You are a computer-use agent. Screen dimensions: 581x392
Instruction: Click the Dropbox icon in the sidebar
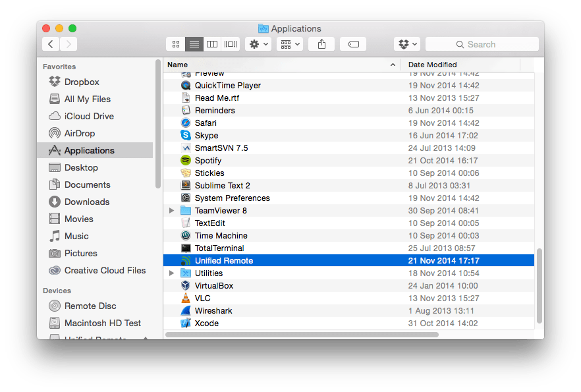pyautogui.click(x=54, y=82)
